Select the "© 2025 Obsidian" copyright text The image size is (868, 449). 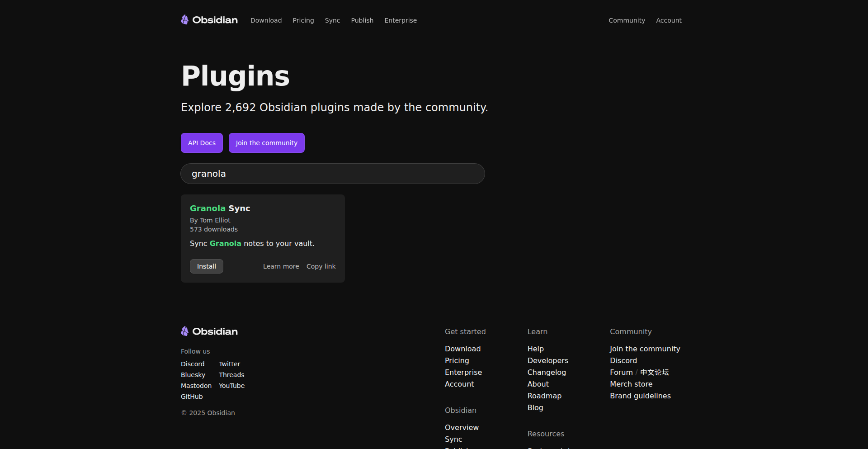point(208,413)
